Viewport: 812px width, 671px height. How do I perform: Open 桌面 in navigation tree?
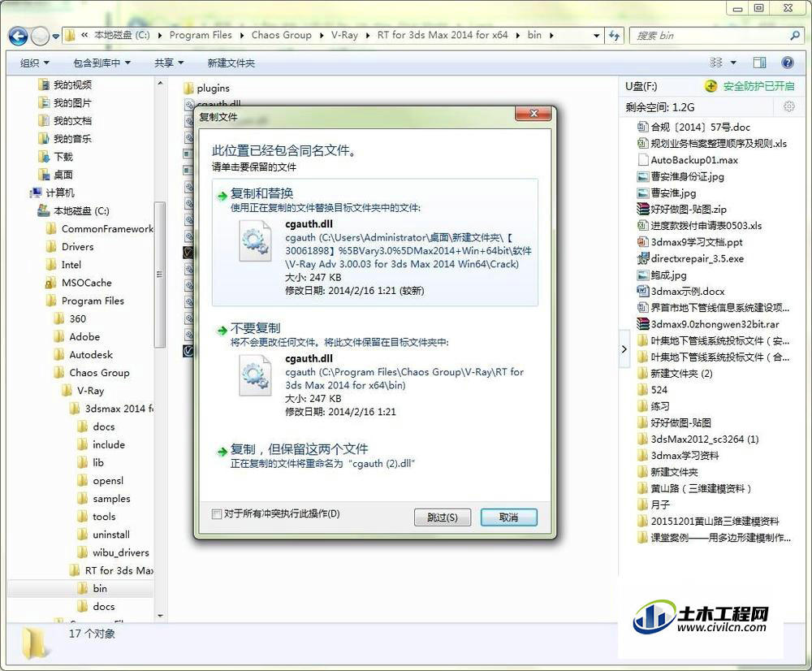[63, 175]
